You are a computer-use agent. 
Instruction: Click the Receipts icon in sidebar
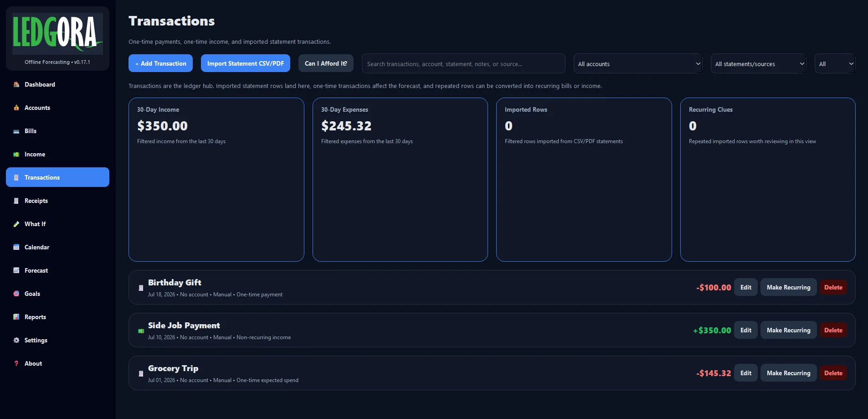[16, 201]
